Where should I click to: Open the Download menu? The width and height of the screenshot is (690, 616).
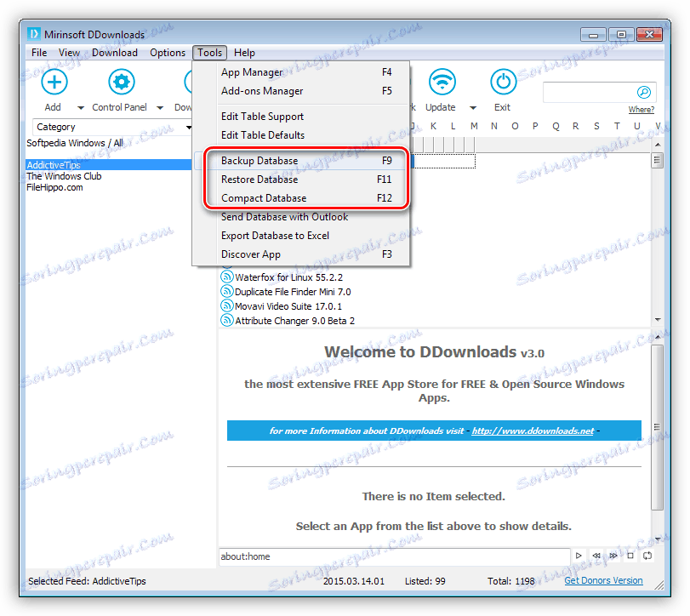tap(115, 53)
